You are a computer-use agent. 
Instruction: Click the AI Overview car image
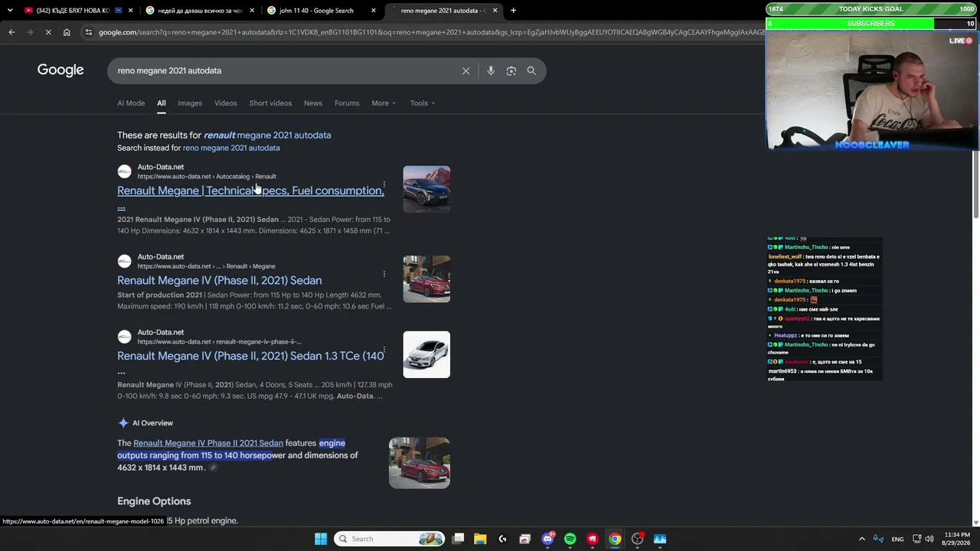420,463
